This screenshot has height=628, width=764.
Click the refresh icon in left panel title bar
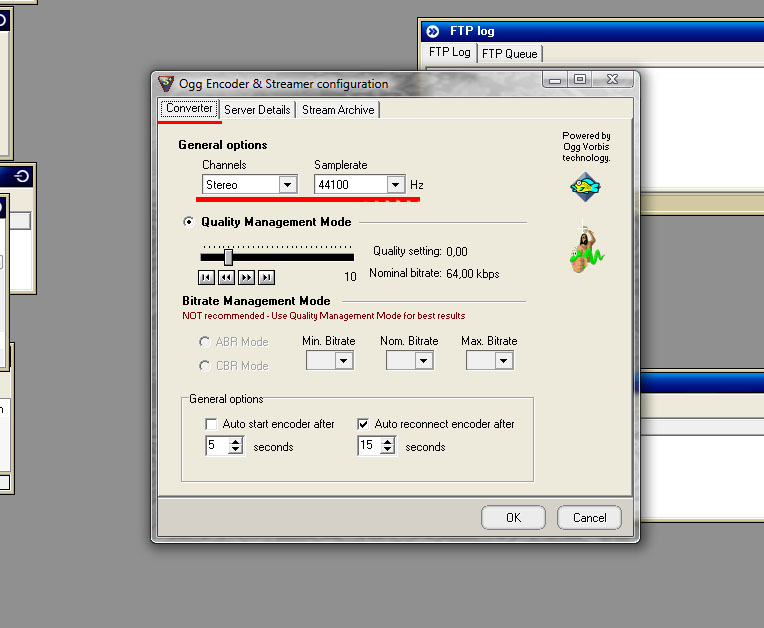(x=22, y=176)
